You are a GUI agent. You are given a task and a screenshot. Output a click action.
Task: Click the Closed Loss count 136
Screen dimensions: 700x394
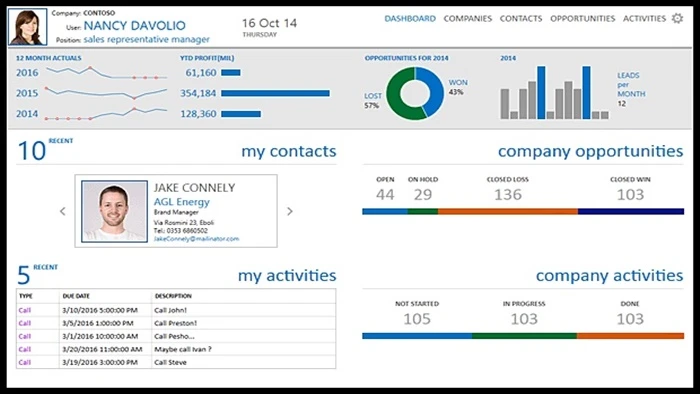click(508, 195)
